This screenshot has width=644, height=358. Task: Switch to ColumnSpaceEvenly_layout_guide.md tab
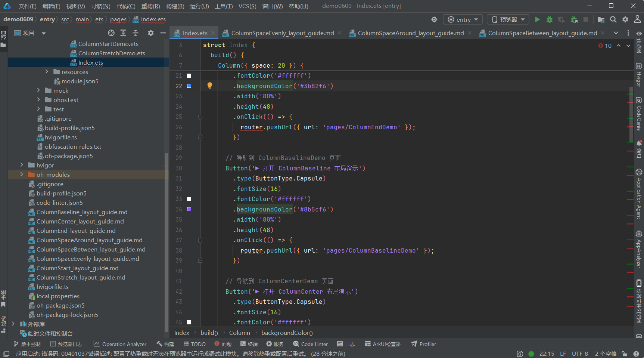[x=282, y=33]
